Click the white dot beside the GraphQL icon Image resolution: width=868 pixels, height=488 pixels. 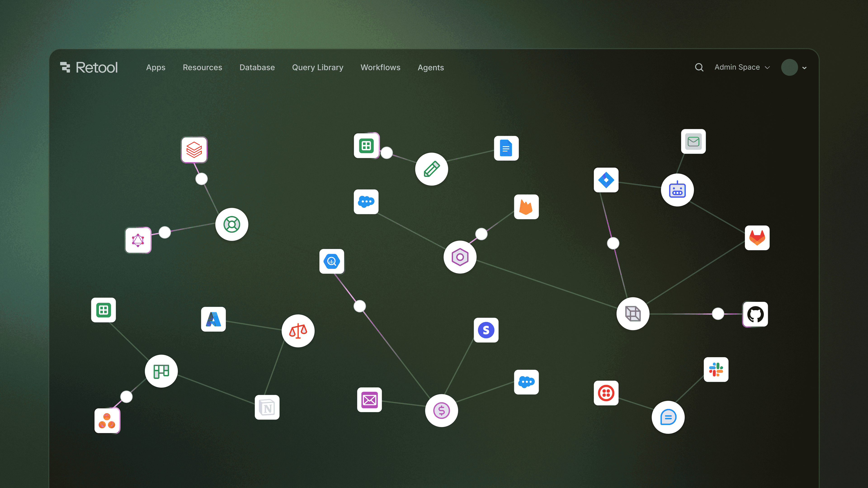[x=165, y=232]
